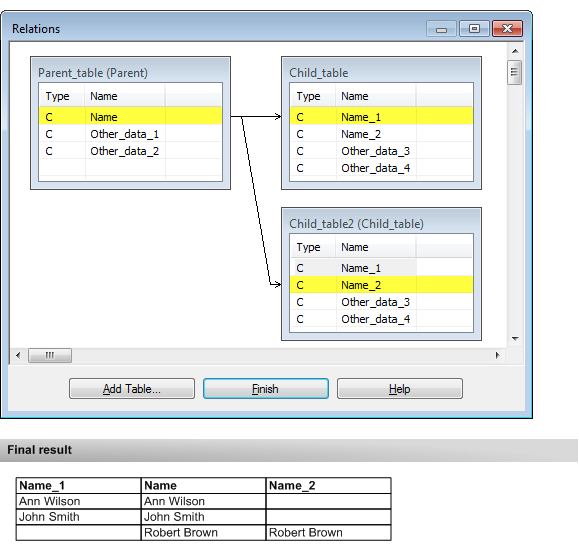Click the vertical scrollbar down arrow

(x=515, y=338)
